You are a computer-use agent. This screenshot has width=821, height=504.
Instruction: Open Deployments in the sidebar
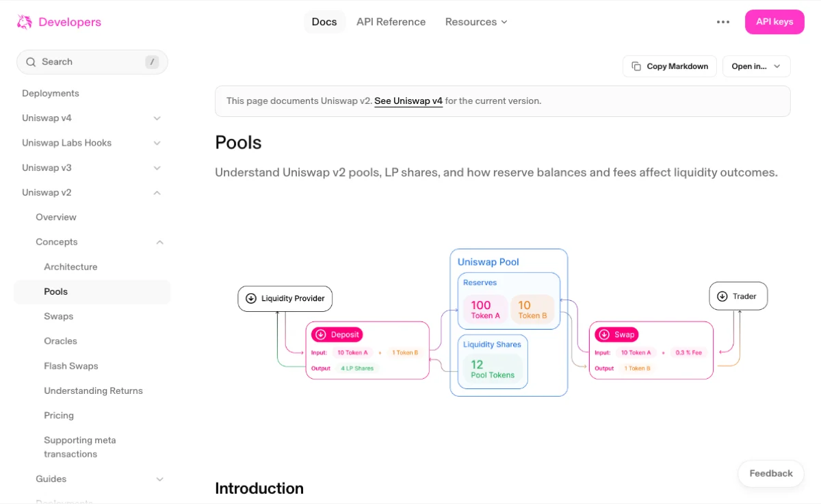pos(51,93)
